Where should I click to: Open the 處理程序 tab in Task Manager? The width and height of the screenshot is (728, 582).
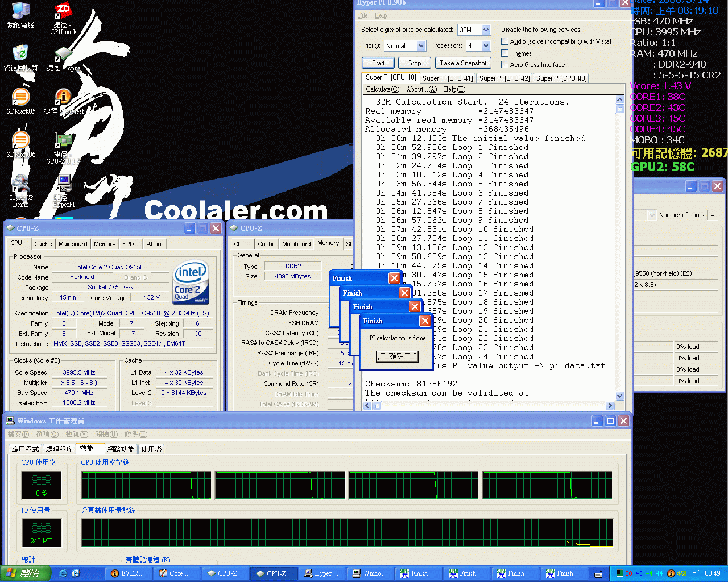59,449
